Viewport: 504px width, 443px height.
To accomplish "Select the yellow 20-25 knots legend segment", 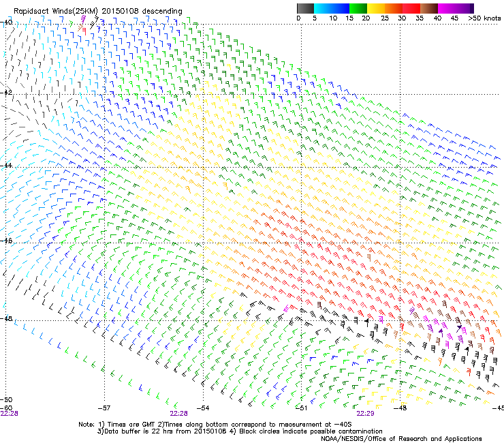I will point(376,8).
